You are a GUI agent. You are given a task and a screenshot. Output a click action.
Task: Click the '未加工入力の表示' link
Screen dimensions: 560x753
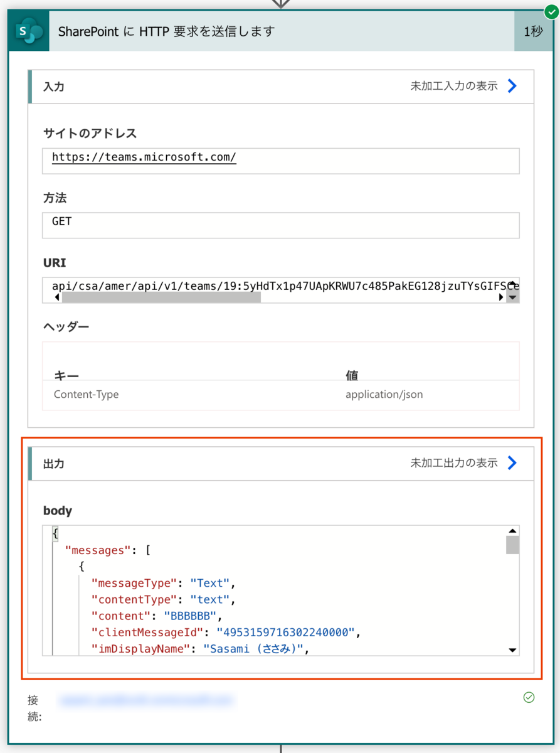tap(454, 86)
